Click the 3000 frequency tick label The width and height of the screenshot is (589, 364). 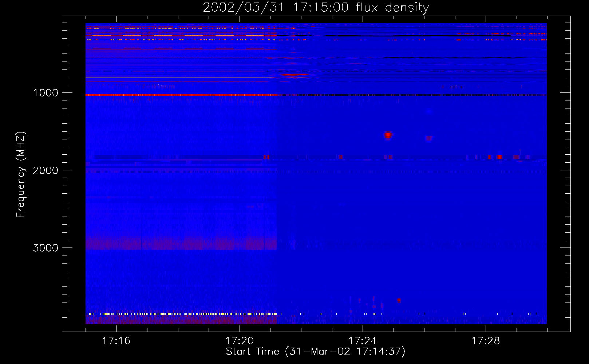(x=46, y=248)
